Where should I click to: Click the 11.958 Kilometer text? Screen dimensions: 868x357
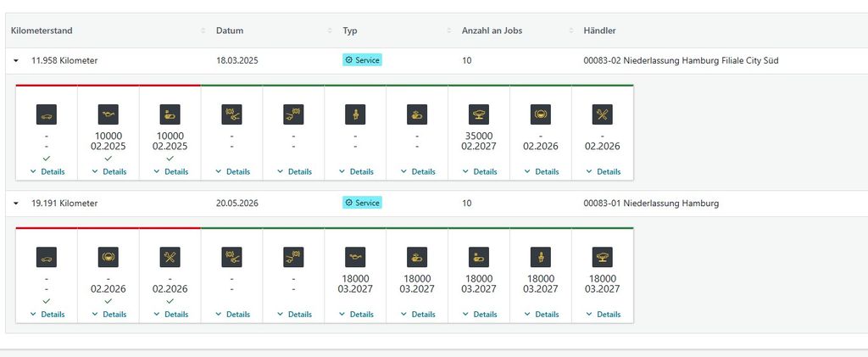[64, 61]
